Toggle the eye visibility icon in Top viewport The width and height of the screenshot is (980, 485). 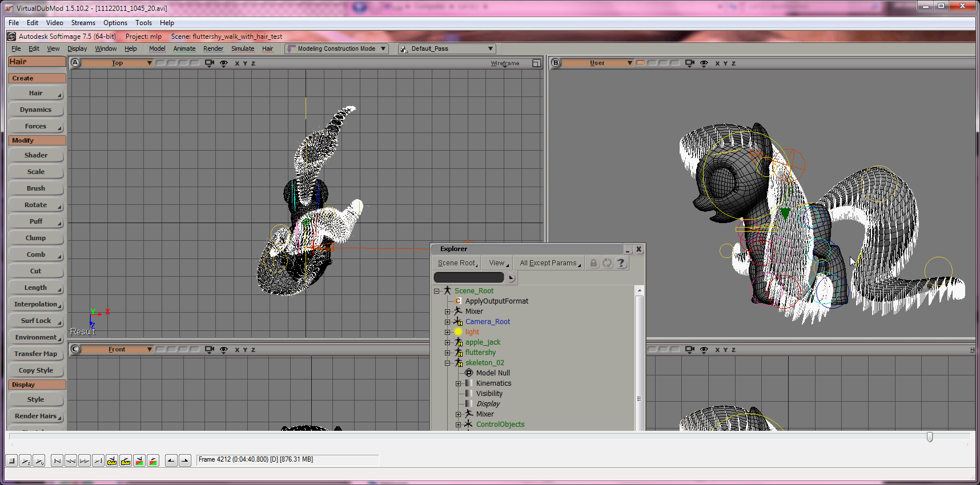(x=223, y=63)
